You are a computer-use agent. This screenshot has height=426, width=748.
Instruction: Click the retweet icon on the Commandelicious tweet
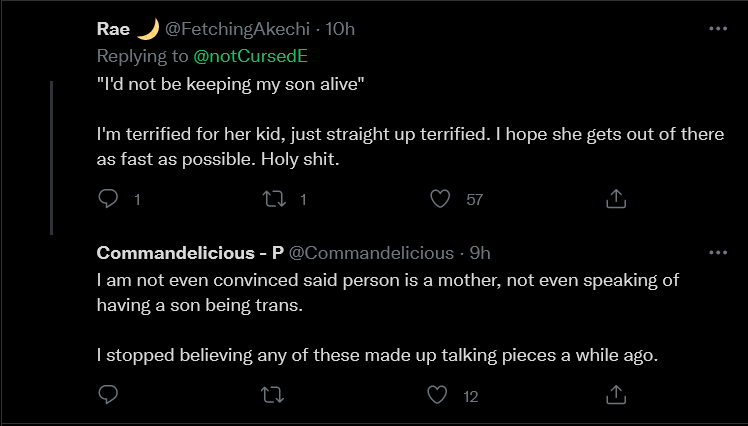273,395
